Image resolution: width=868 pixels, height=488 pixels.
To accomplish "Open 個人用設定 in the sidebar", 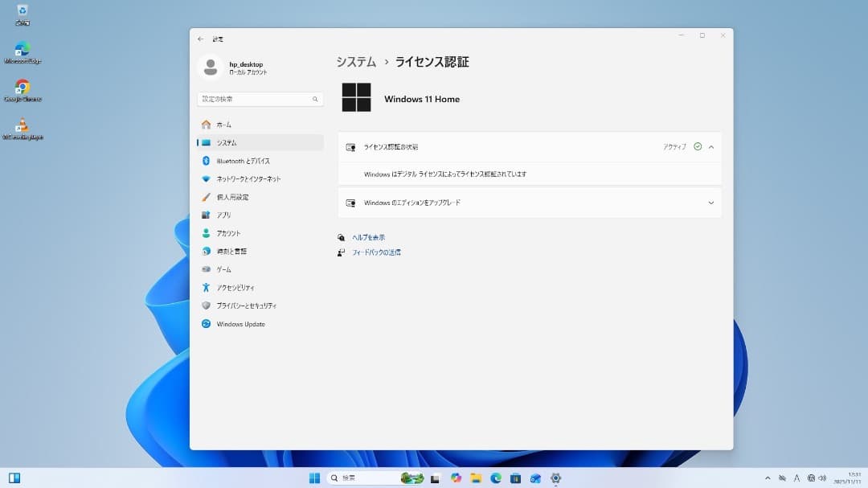I will [x=260, y=197].
